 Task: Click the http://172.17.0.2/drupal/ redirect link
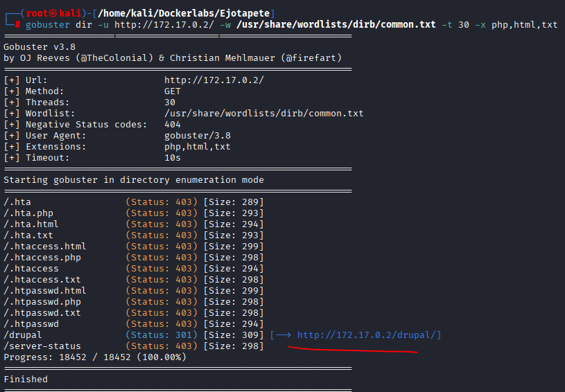pyautogui.click(x=369, y=335)
